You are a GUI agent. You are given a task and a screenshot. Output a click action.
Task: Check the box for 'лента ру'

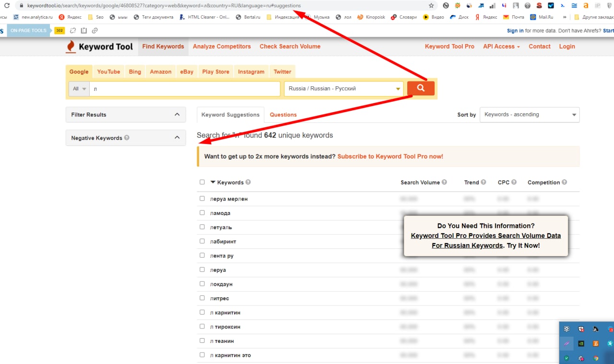[x=202, y=256]
